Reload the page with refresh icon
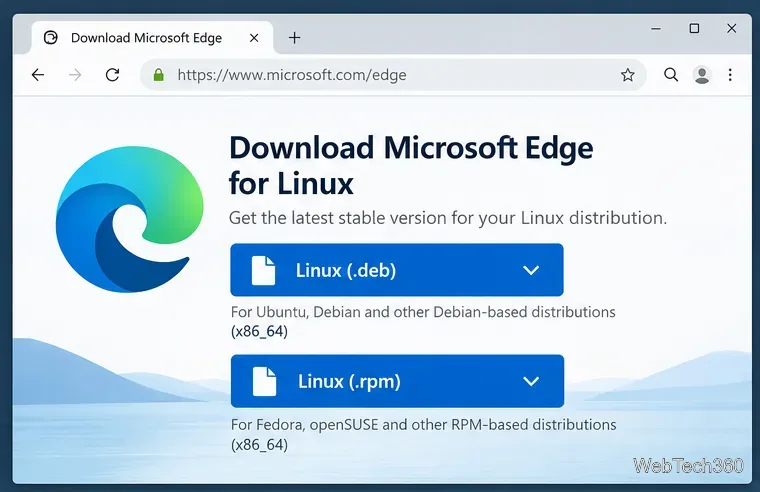The width and height of the screenshot is (760, 492). 112,75
